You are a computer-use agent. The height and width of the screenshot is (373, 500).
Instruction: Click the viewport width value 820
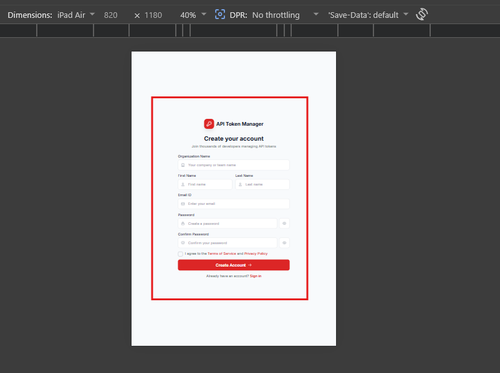tap(110, 15)
